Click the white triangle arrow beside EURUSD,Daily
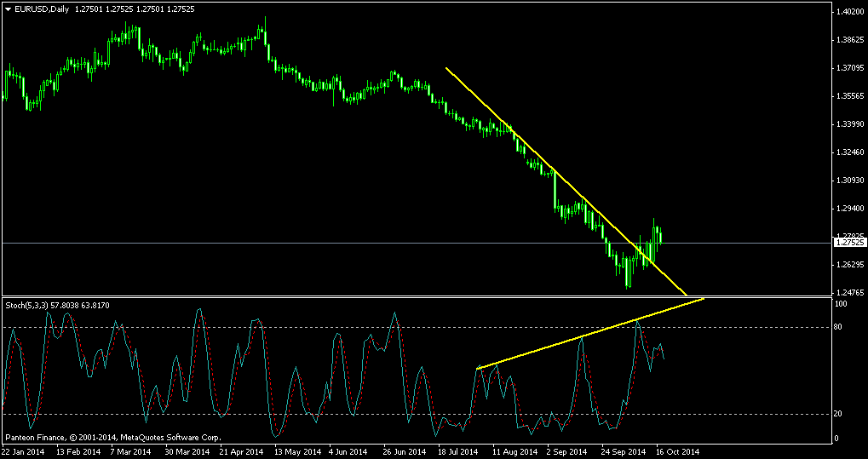 pos(8,8)
